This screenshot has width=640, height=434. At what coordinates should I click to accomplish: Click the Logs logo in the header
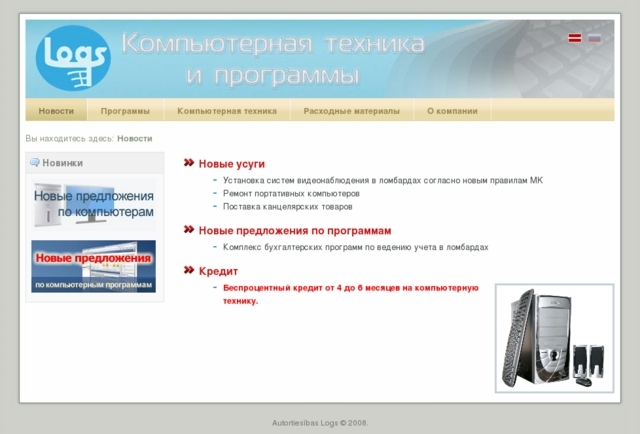click(72, 59)
